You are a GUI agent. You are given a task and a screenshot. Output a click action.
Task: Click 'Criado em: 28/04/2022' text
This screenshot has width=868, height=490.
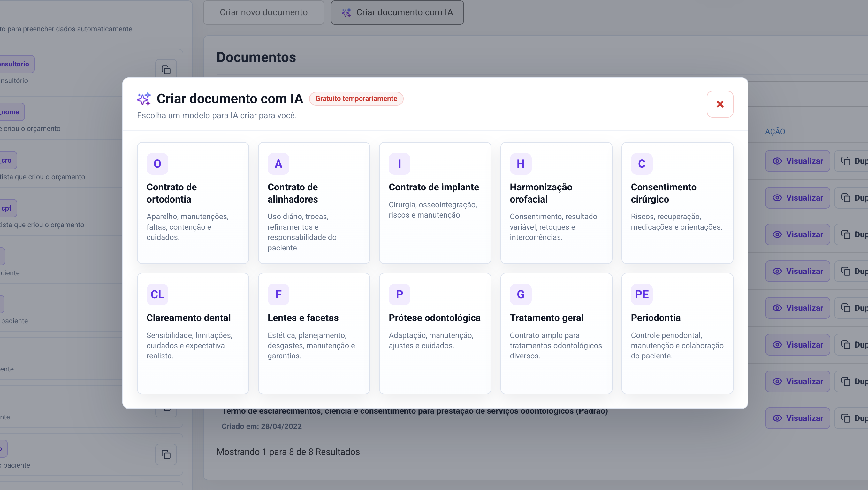262,427
